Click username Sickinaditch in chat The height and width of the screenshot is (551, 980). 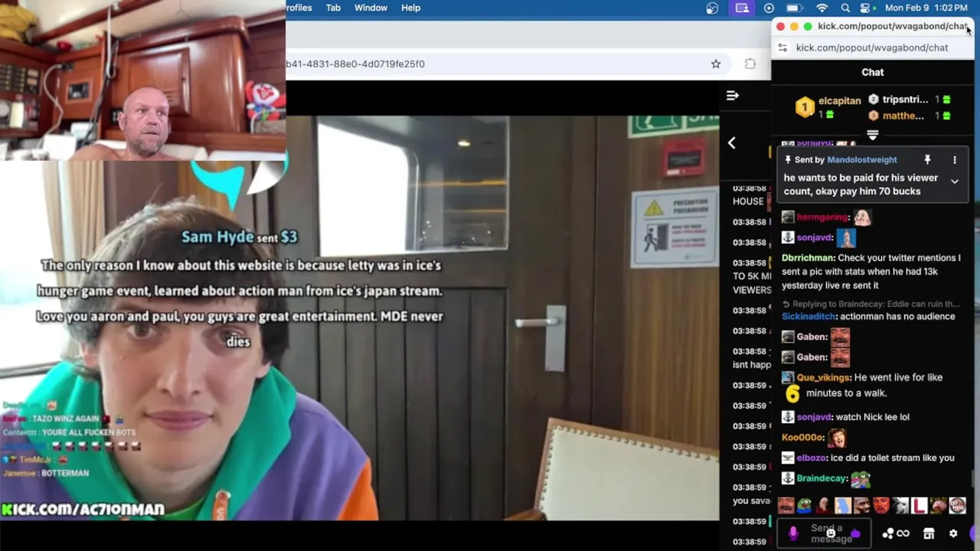click(808, 316)
